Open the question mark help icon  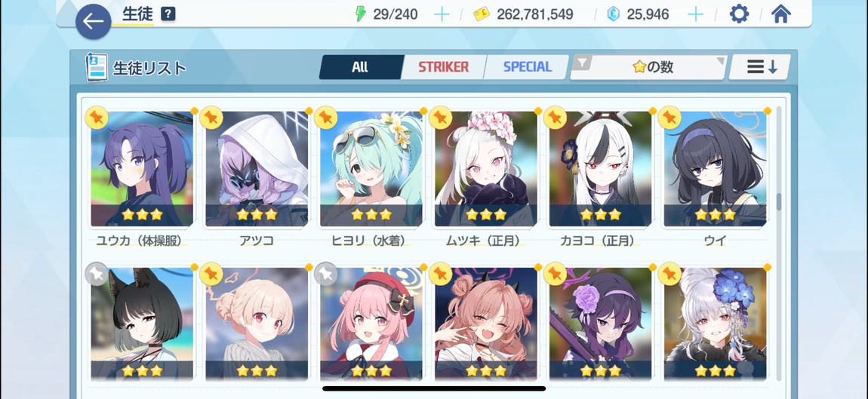point(168,14)
